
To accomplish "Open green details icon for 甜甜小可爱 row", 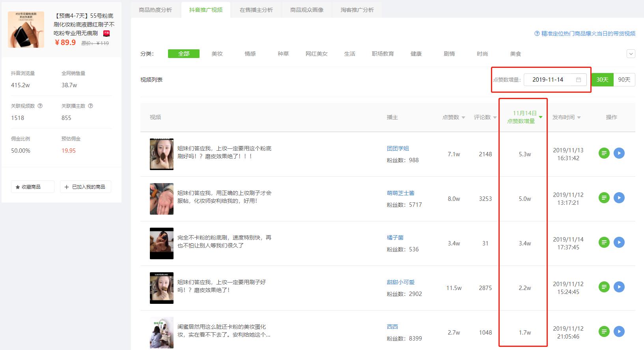I will [604, 287].
